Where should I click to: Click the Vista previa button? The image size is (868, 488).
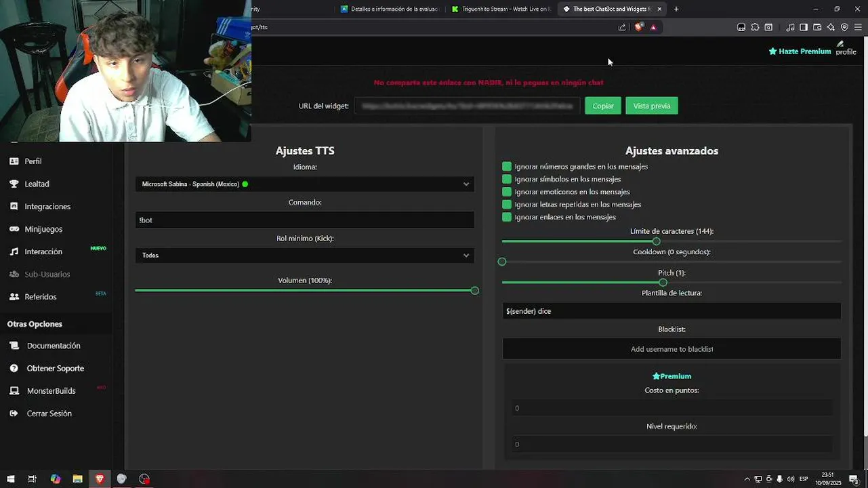pos(652,106)
